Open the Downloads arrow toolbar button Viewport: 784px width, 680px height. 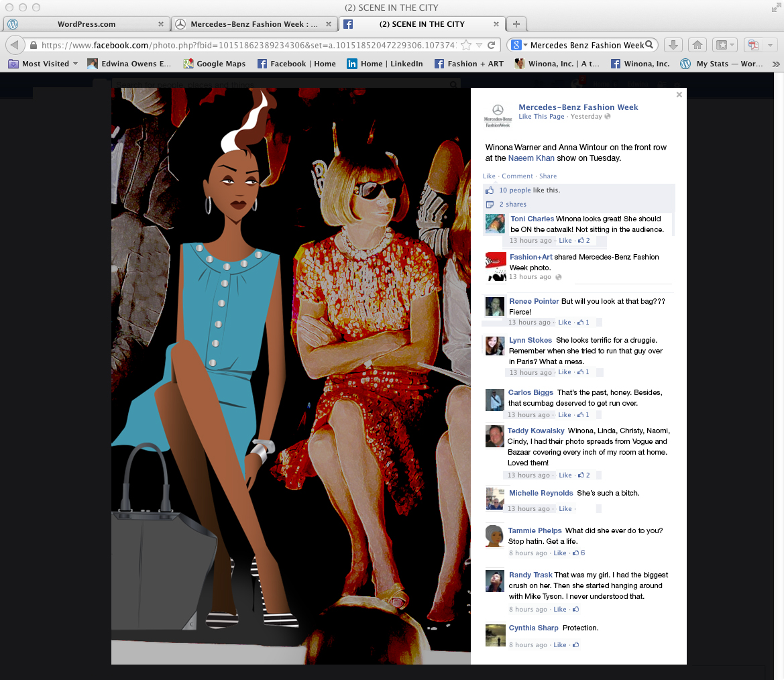[673, 45]
